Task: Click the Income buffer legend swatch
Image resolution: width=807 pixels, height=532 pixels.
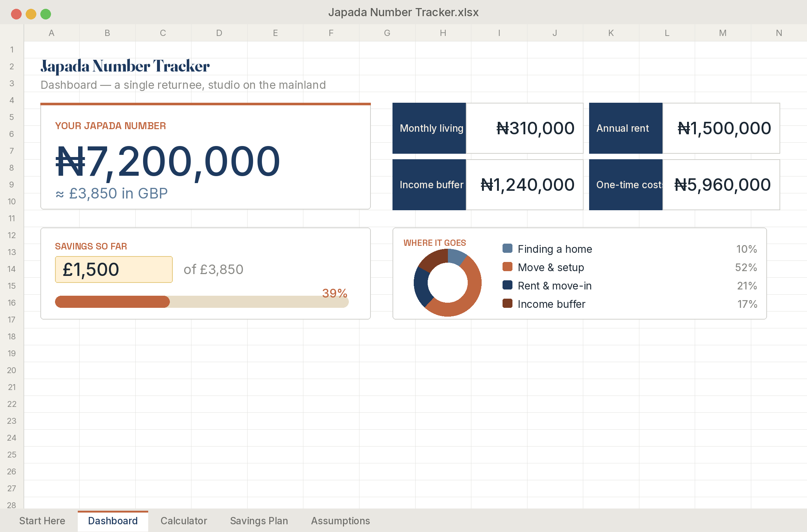Action: click(507, 303)
